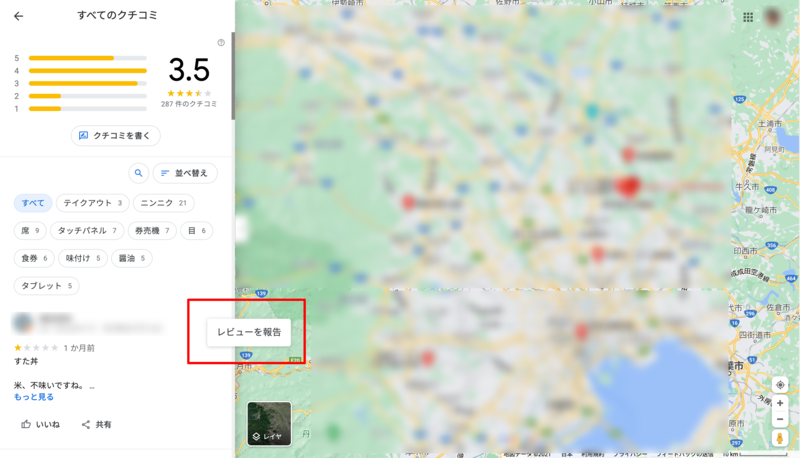Search reviews with the magnifier icon
800x458 pixels.
tap(138, 173)
